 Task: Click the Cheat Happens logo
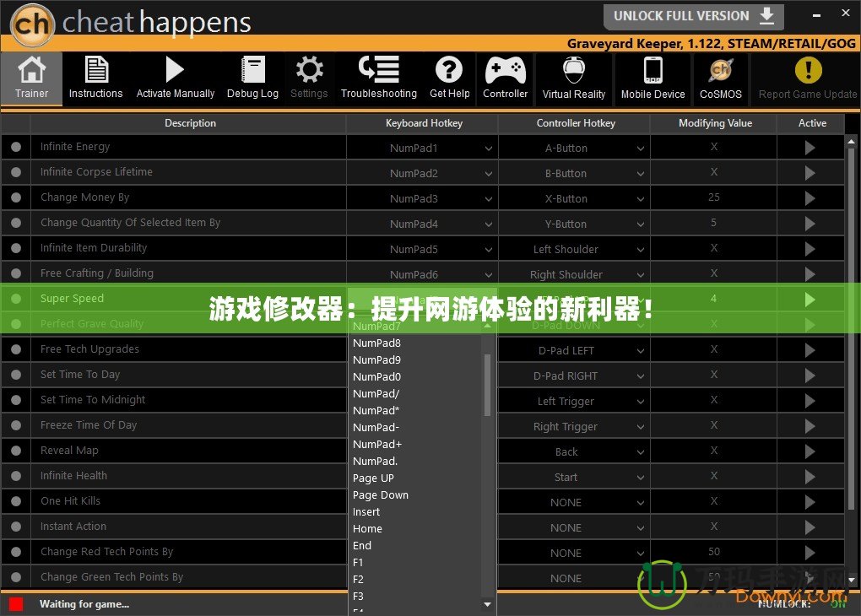point(131,23)
